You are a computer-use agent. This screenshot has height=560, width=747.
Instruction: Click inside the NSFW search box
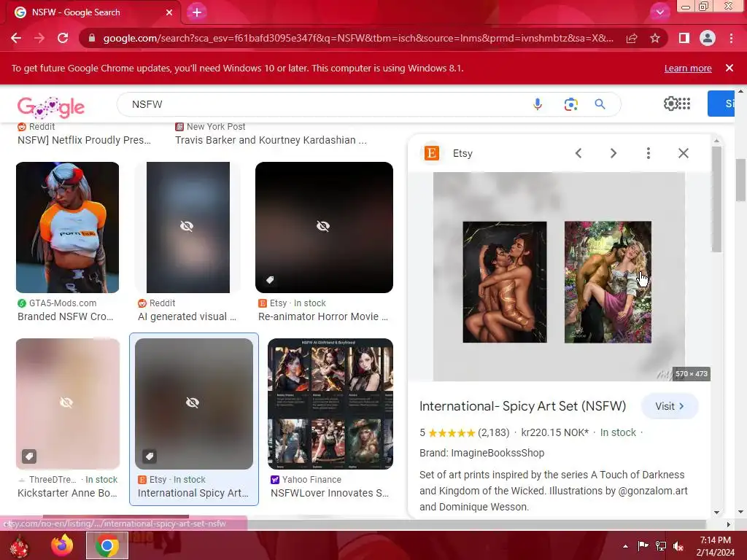(x=324, y=104)
